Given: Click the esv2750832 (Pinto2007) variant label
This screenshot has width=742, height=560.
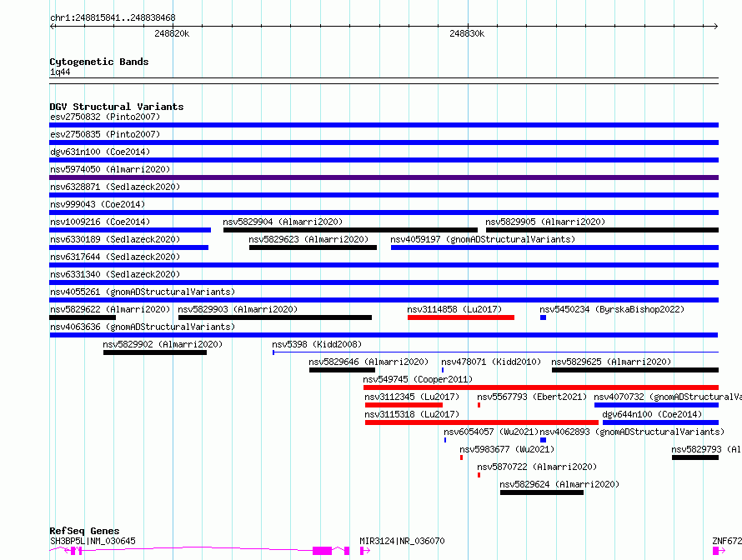Looking at the screenshot, I should pos(105,117).
